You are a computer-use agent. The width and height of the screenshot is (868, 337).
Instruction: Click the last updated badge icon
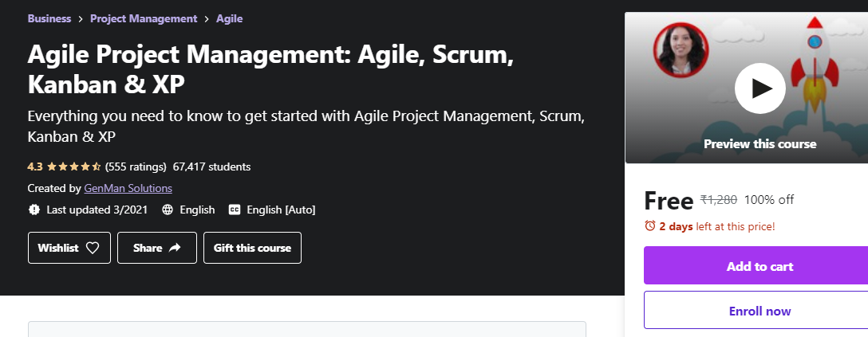point(34,210)
